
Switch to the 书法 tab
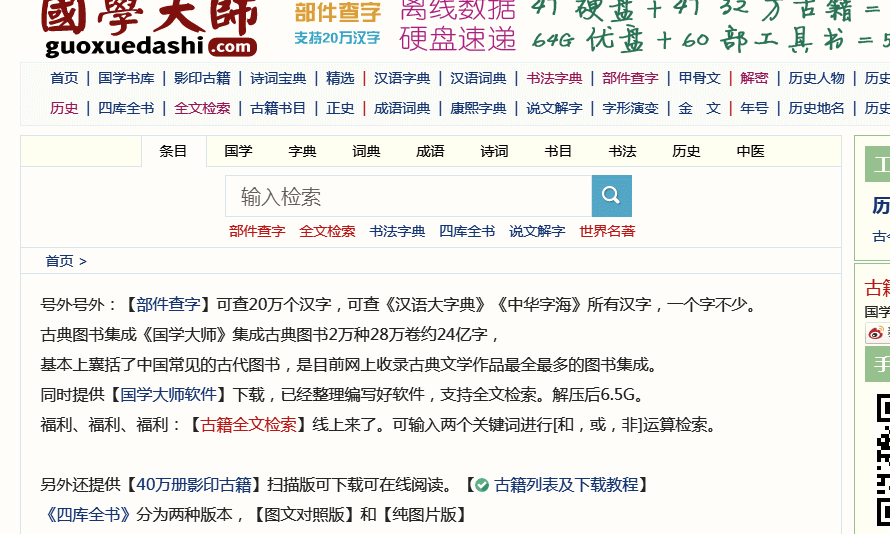(x=623, y=151)
